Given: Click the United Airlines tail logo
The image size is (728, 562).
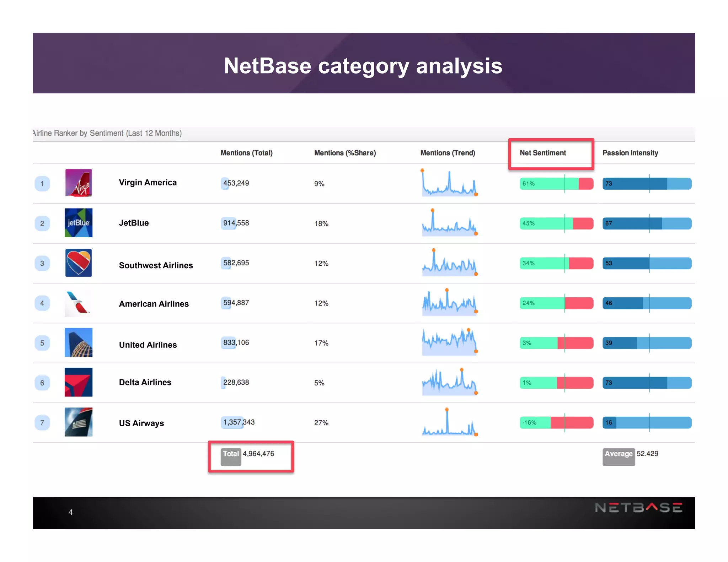Looking at the screenshot, I should pos(79,342).
